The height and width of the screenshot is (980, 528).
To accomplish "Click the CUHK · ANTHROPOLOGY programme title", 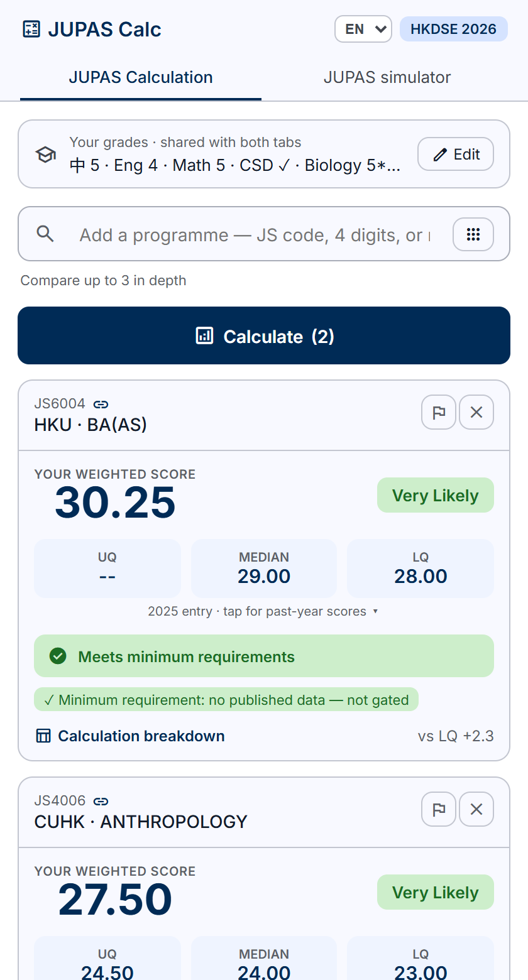I will 141,822.
